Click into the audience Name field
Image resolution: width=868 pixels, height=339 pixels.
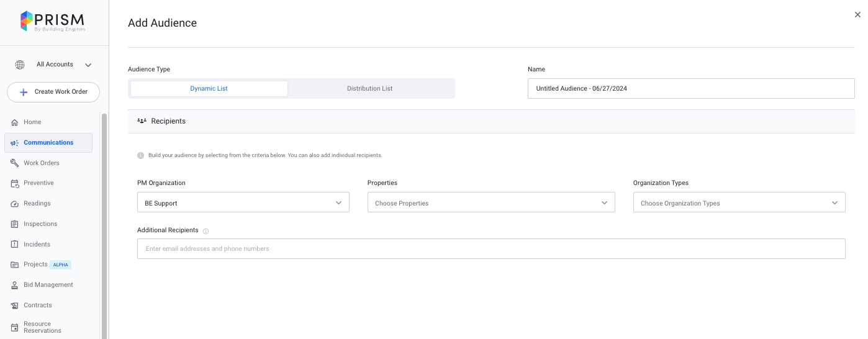690,89
